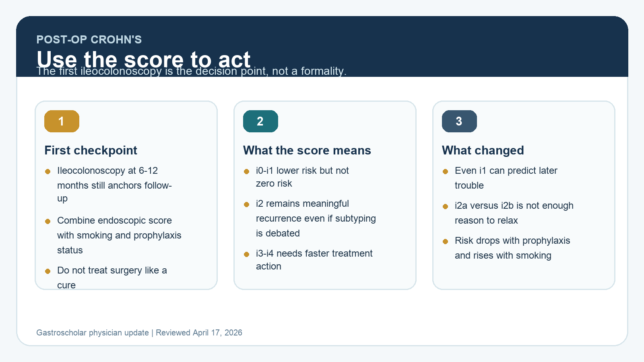Click the gold number 1 badge
Image resolution: width=644 pixels, height=362 pixels.
(62, 121)
